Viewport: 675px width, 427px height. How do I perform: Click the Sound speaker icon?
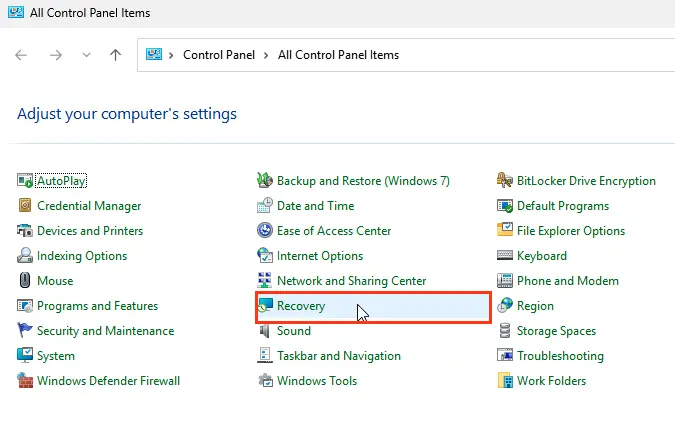(265, 331)
